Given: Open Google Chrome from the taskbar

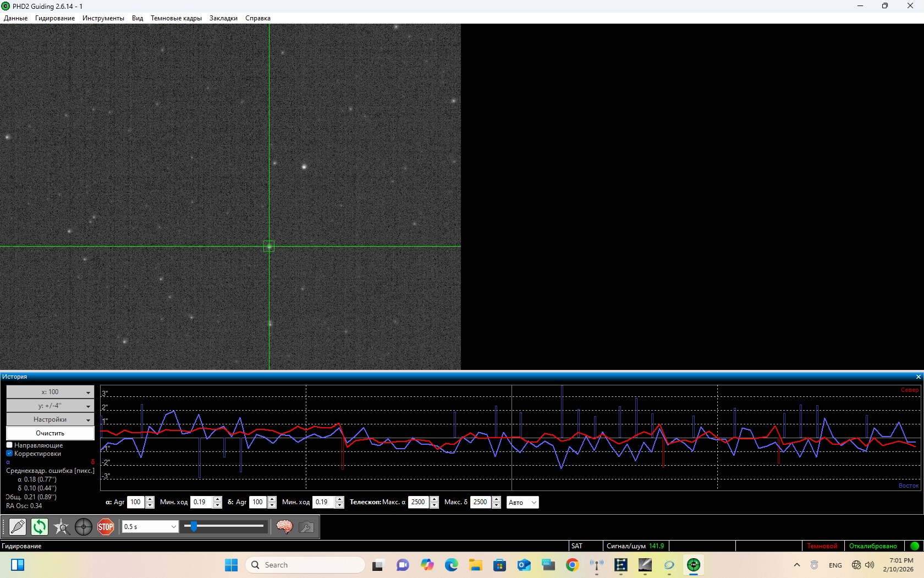Looking at the screenshot, I should point(572,565).
